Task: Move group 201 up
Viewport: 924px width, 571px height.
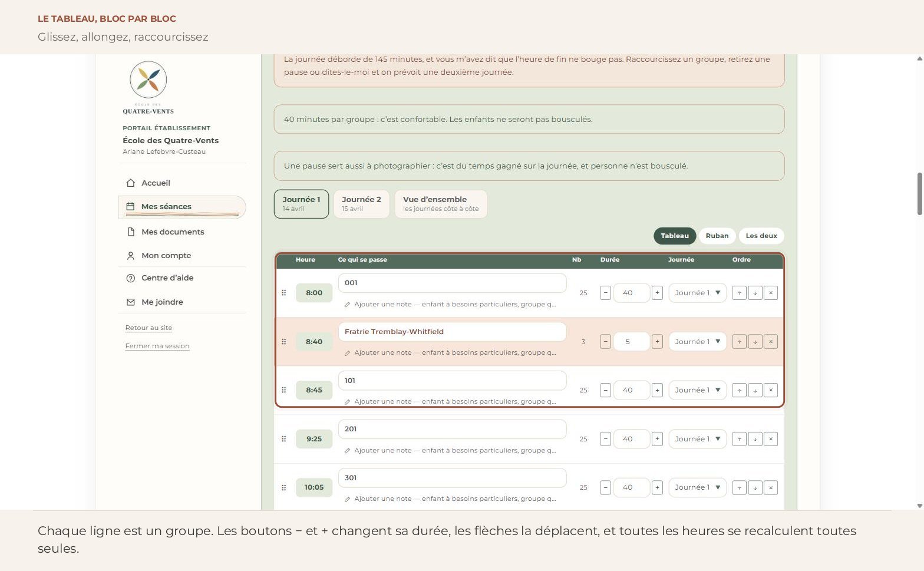Action: tap(739, 439)
